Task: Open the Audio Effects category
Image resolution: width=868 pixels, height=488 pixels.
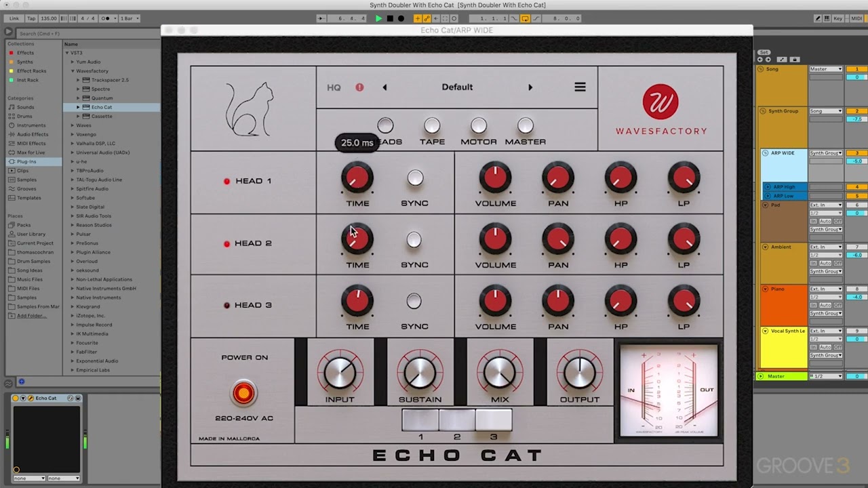Action: point(33,134)
